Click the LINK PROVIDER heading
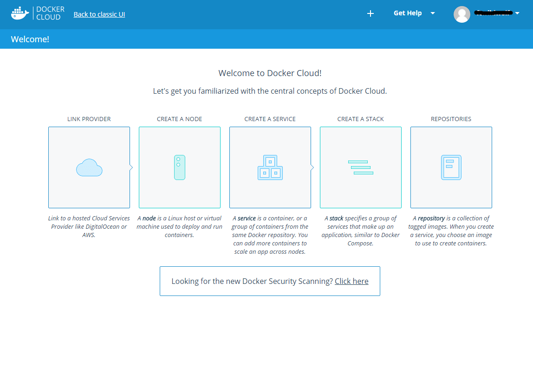533x392 pixels. point(89,119)
